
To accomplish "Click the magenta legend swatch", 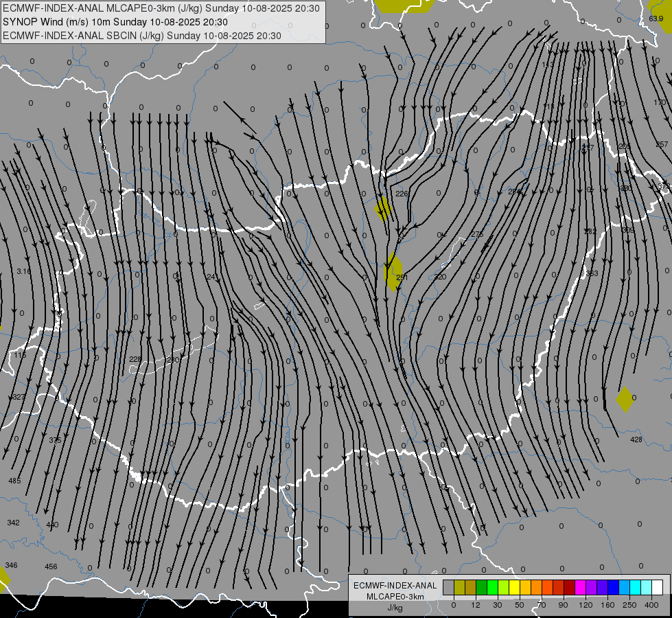I will point(581,587).
